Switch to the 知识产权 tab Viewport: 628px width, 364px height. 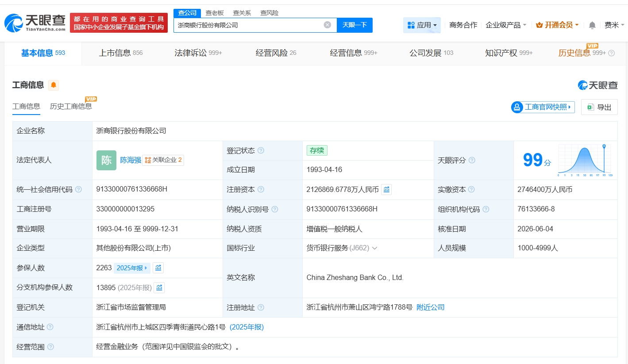509,53
